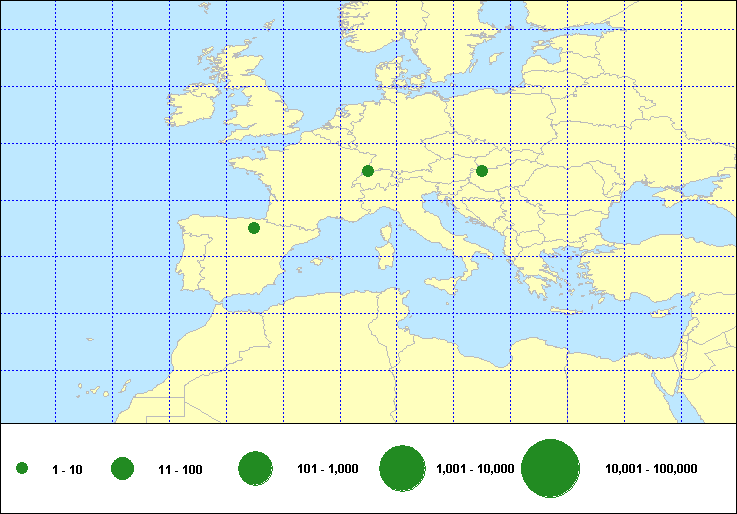Image resolution: width=737 pixels, height=514 pixels.
Task: Select the green marker over Switzerland
Action: point(367,171)
